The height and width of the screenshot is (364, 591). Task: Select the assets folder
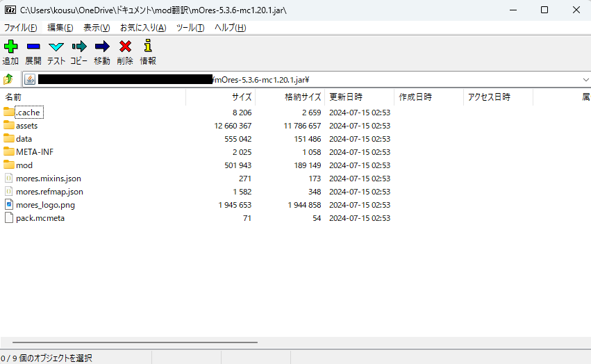26,126
